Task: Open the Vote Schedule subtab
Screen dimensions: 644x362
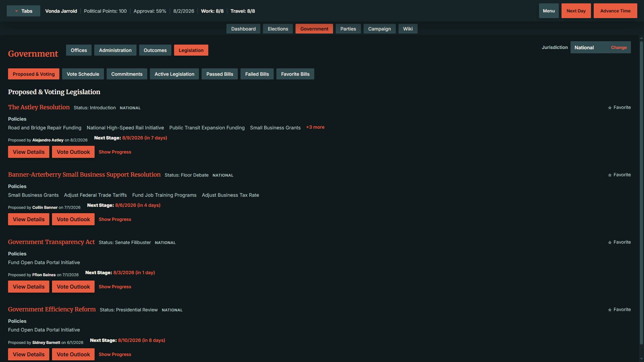Action: tap(83, 74)
